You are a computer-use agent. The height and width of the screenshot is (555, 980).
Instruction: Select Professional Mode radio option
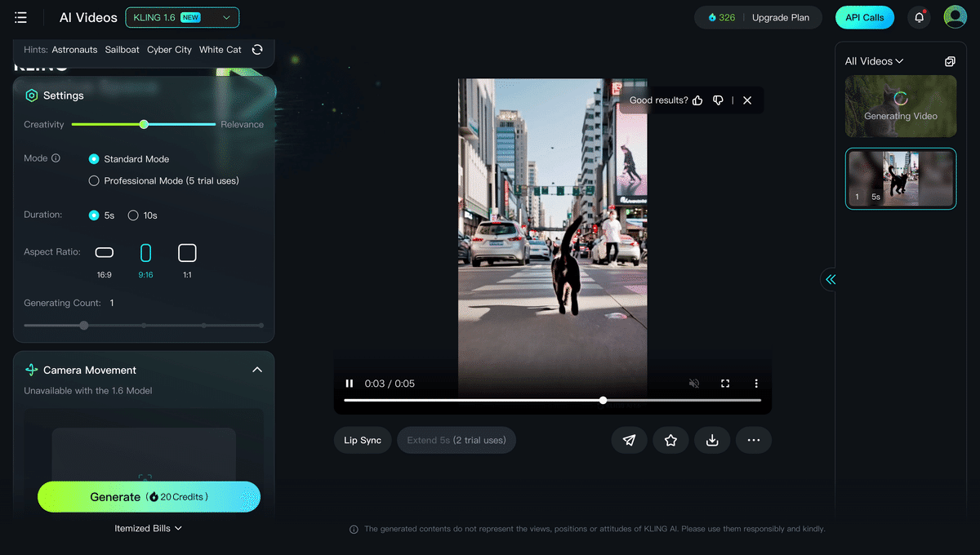coord(94,180)
